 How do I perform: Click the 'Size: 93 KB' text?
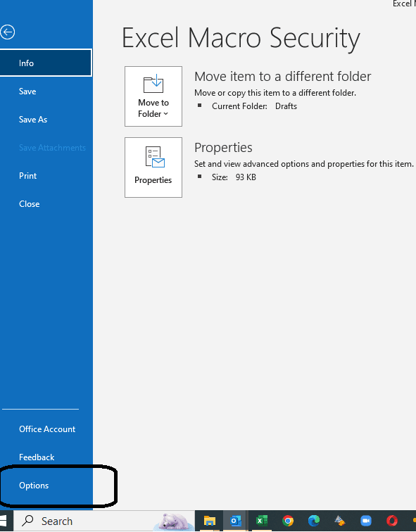(x=234, y=177)
